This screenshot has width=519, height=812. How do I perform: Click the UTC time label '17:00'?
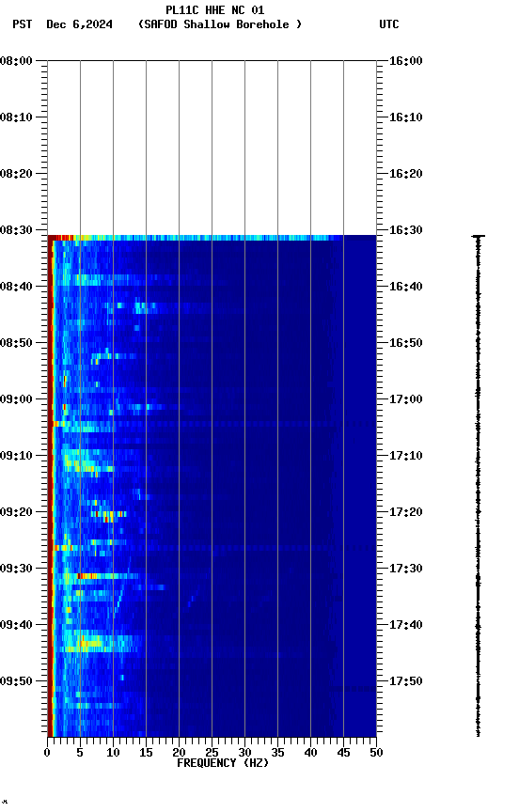point(406,399)
